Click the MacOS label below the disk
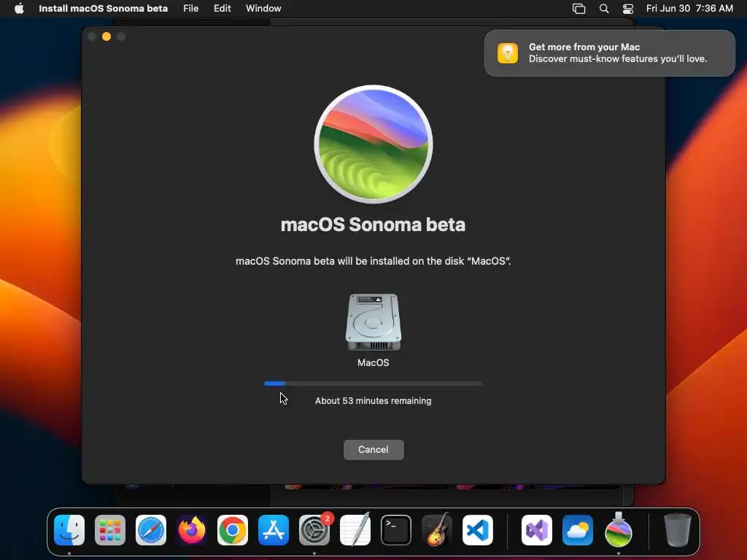The image size is (747, 560). (x=373, y=363)
